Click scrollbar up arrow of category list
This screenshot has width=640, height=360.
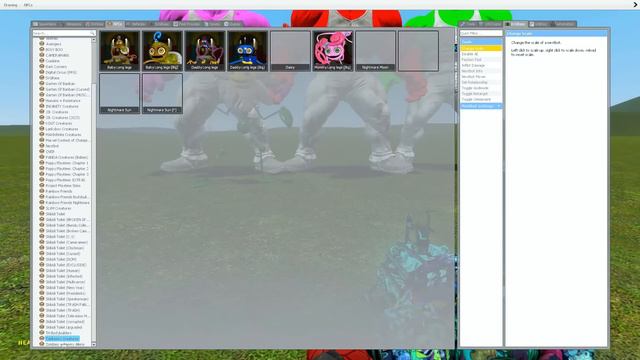pyautogui.click(x=94, y=40)
